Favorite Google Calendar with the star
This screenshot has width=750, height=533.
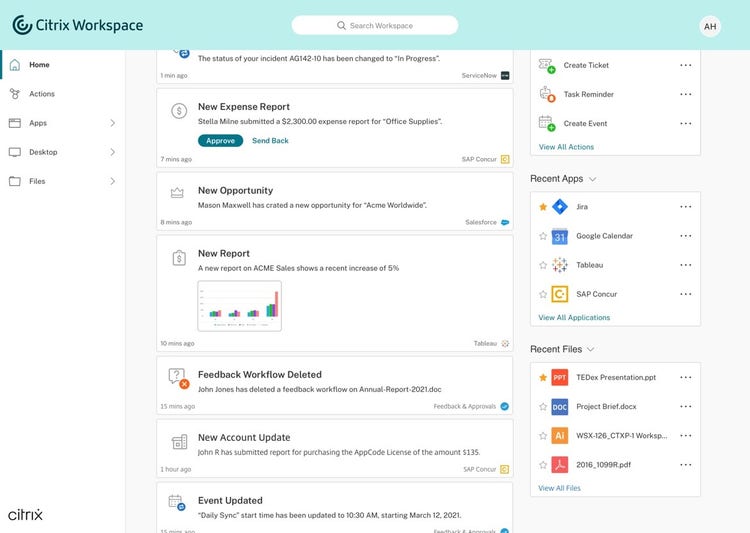543,236
